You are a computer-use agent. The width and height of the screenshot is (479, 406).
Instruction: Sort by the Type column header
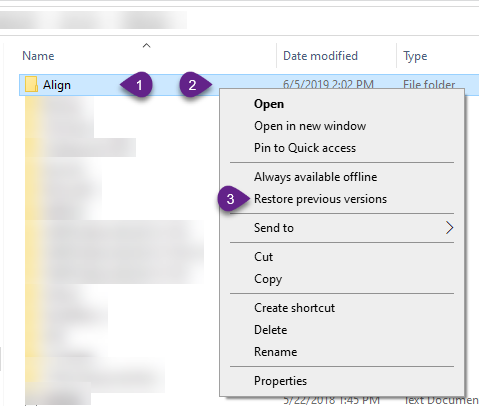point(415,56)
